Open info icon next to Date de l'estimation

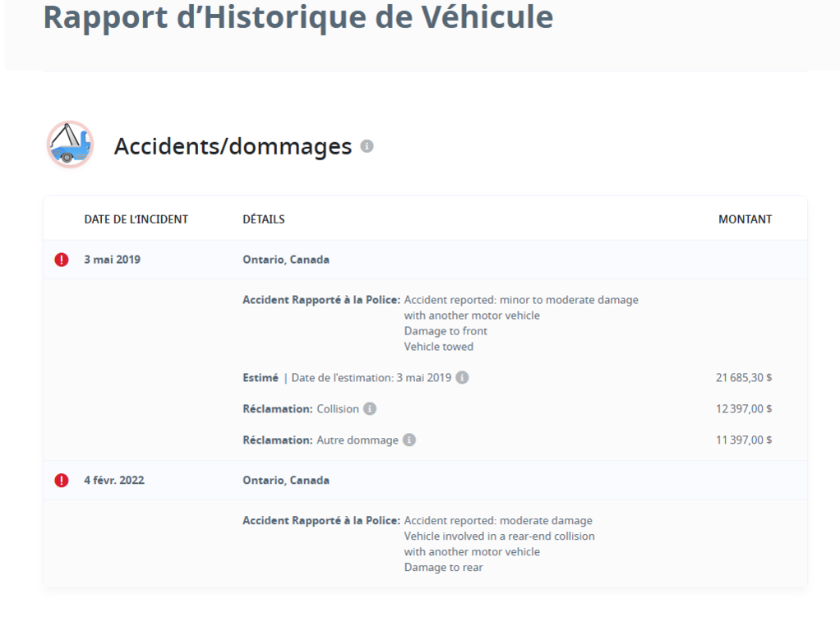[462, 378]
